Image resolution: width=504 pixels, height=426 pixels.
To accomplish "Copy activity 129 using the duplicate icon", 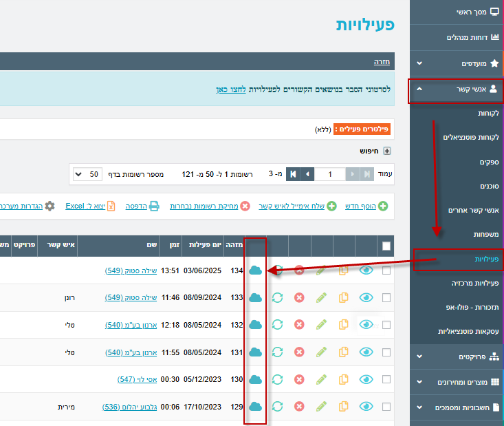I will pyautogui.click(x=344, y=407).
